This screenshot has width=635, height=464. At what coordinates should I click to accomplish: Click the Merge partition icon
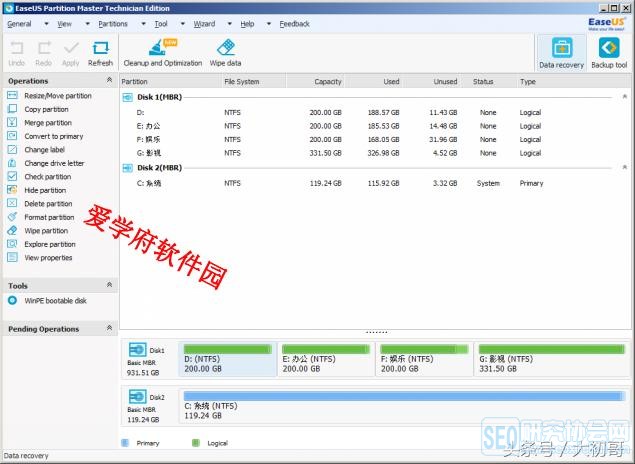[x=13, y=122]
